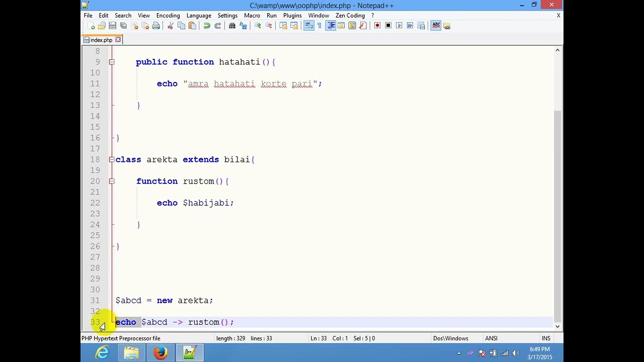Toggle the ABC spell check icon
The image size is (644, 362).
436,26
